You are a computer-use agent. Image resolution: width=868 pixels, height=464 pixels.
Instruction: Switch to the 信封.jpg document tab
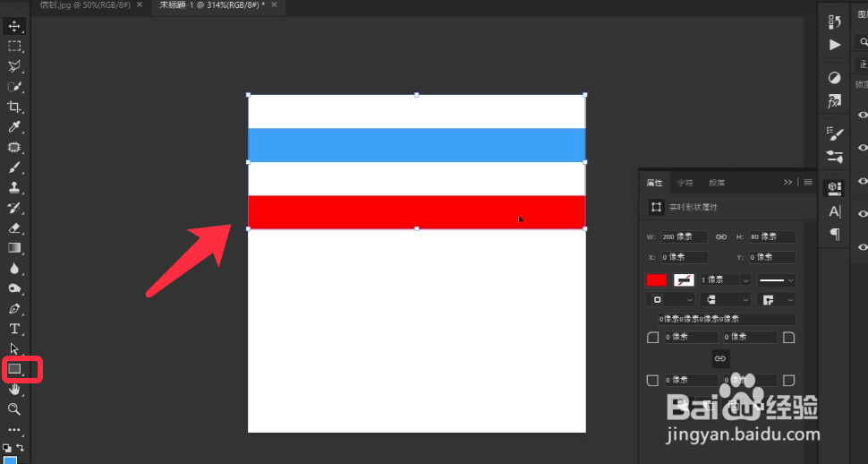(85, 4)
